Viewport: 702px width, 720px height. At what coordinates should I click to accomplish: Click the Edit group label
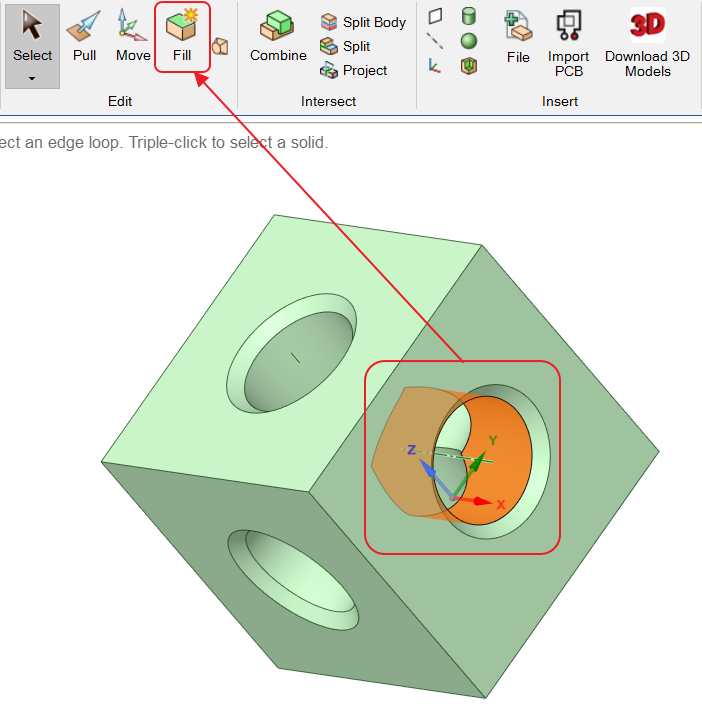click(120, 101)
